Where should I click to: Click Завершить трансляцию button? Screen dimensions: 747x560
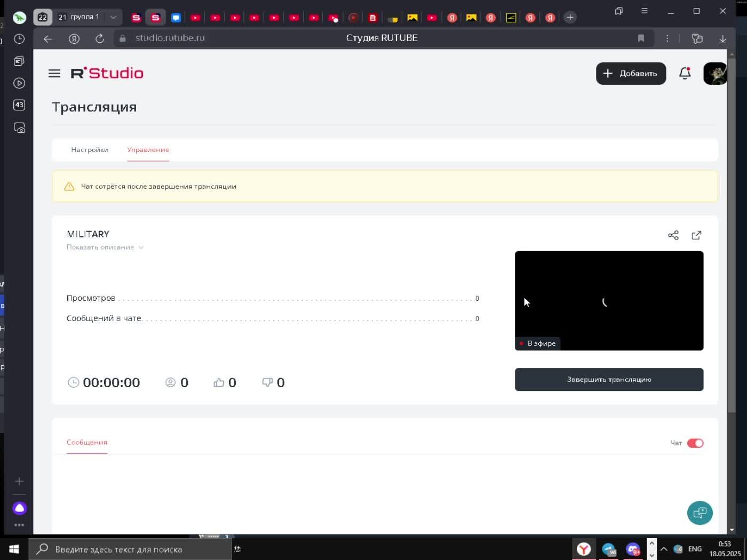[609, 380]
